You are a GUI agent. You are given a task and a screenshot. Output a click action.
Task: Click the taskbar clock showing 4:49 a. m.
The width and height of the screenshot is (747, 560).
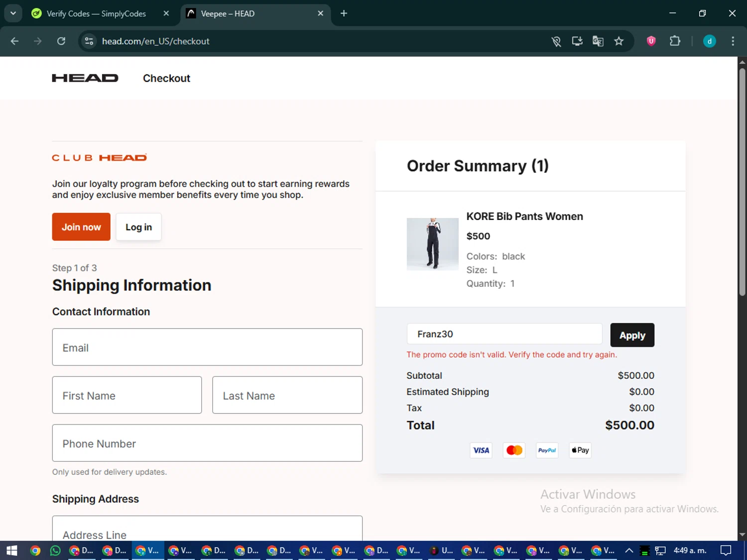click(x=690, y=551)
